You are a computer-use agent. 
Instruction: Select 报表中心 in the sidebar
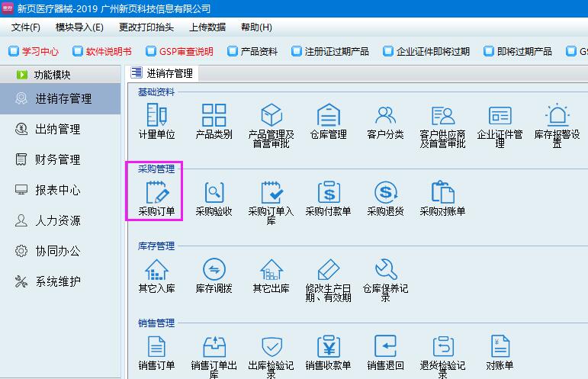[57, 190]
